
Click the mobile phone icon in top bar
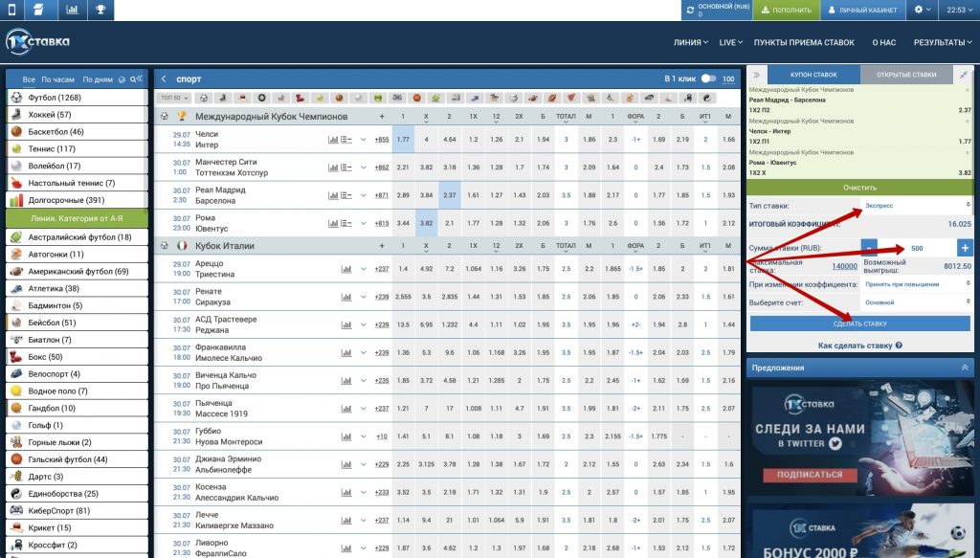pyautogui.click(x=12, y=11)
